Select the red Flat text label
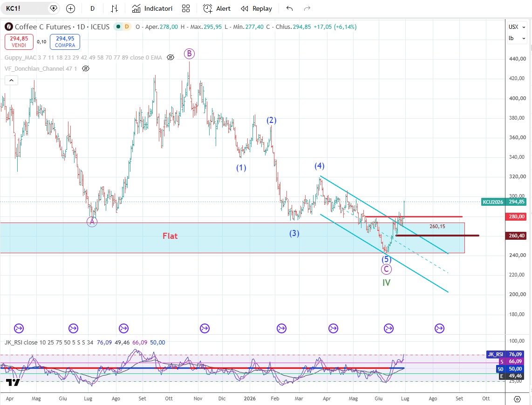Screen dimensions: 532x405 170,236
